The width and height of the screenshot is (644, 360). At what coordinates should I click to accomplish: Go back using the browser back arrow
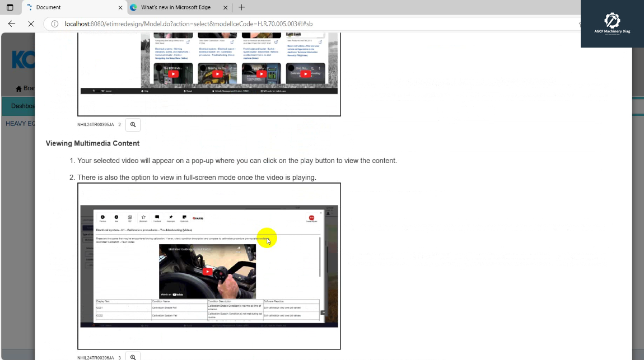[12, 24]
